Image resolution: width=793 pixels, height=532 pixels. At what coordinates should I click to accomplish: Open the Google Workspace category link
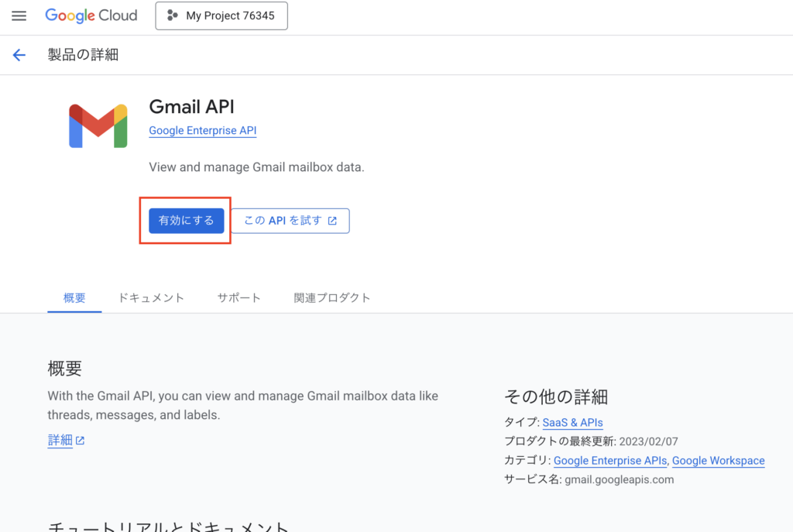[x=718, y=461]
